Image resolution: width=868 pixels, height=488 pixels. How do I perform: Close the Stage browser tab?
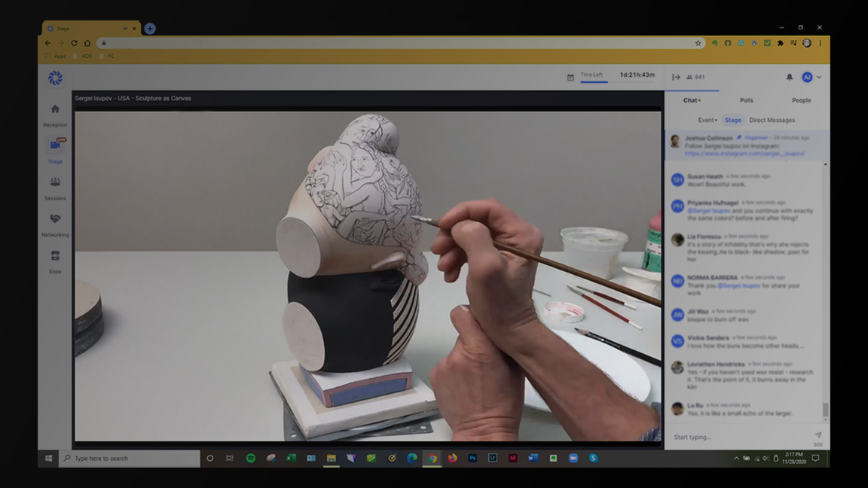tap(134, 28)
